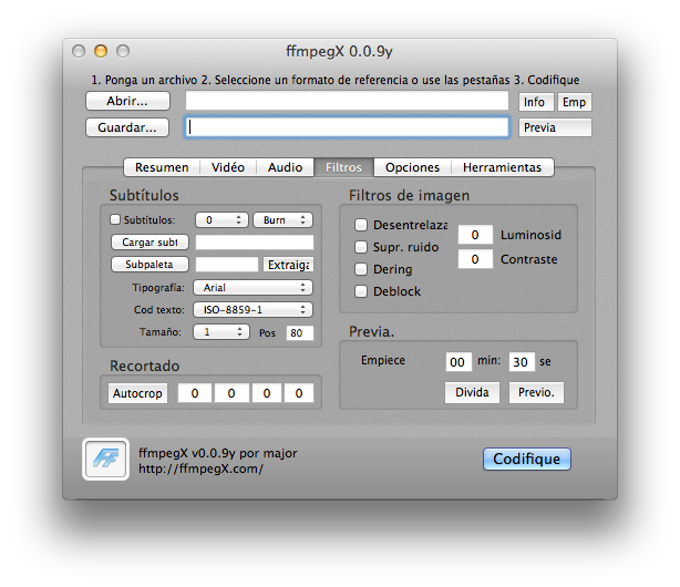Screen dimensions: 680x587
Task: Focus the source file path field
Action: click(x=347, y=101)
